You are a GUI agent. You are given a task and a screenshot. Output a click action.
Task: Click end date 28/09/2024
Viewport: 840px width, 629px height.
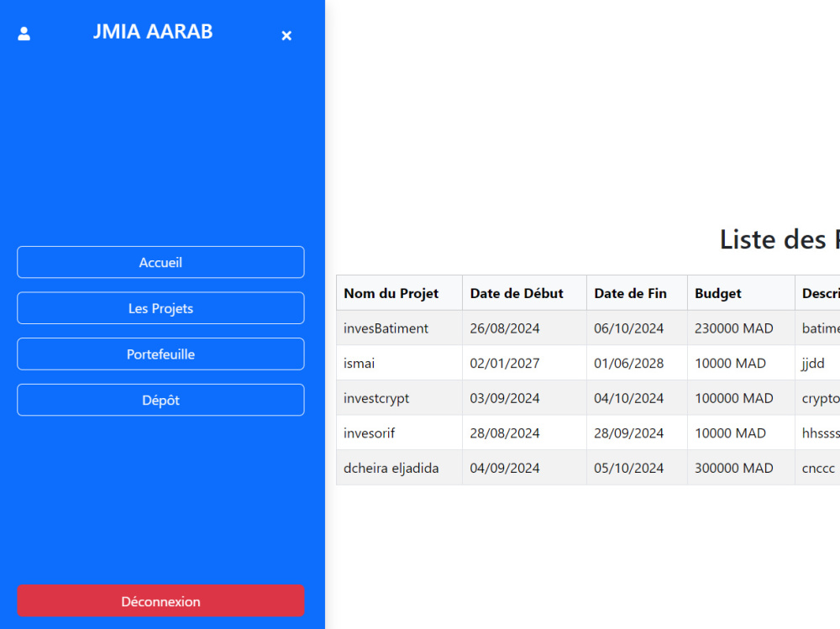click(x=629, y=432)
